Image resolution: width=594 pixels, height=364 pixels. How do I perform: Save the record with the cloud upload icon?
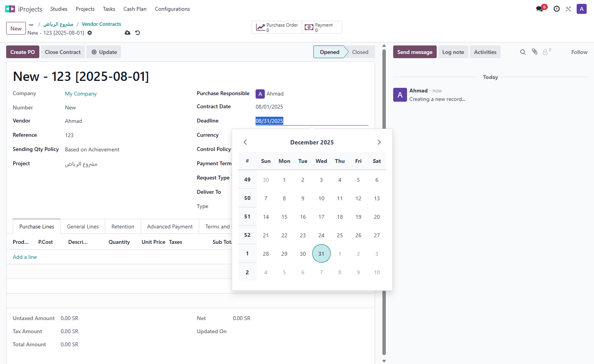(128, 33)
